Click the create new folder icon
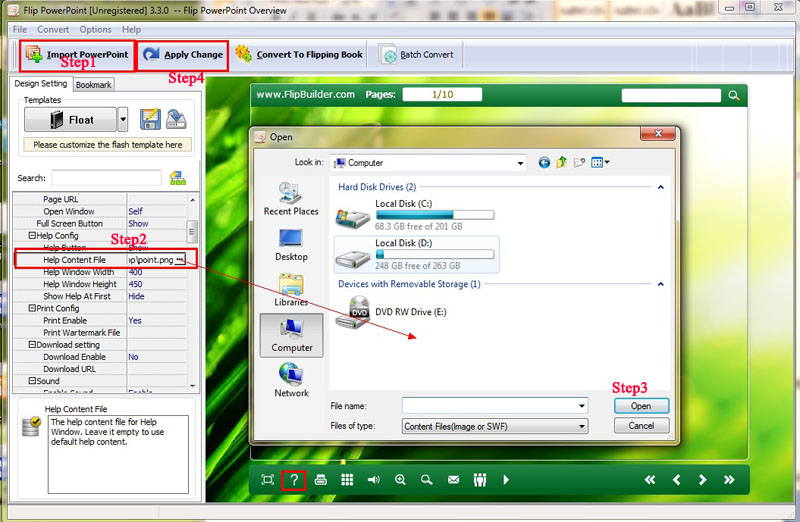800x522 pixels. click(x=579, y=163)
